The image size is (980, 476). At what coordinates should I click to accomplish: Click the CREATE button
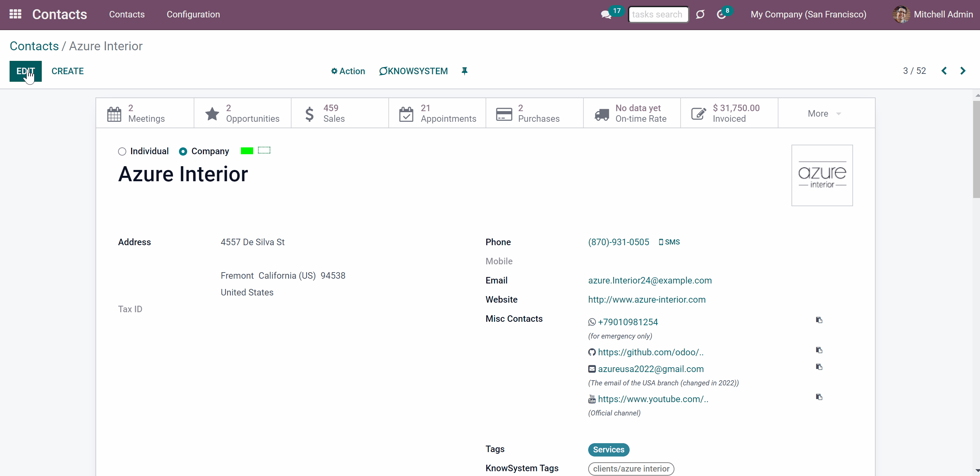point(68,71)
